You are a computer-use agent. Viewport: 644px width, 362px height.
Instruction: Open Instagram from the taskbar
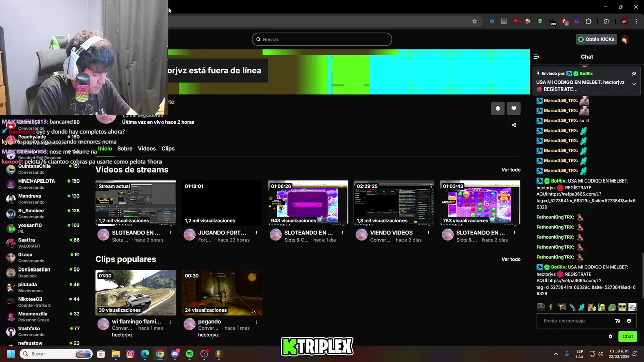pos(130,354)
